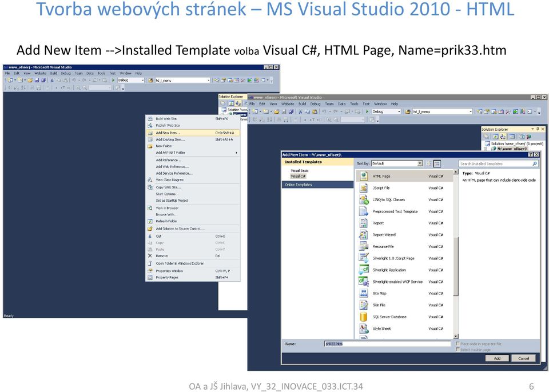Viewport: 549px width, 392px height.
Task: Click the Installed Templates header
Action: (317, 162)
